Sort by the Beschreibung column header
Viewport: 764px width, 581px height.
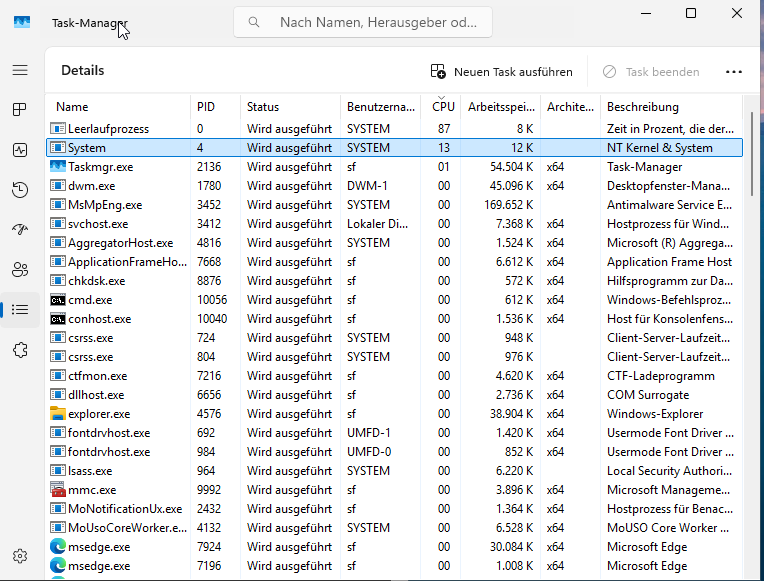pyautogui.click(x=671, y=107)
